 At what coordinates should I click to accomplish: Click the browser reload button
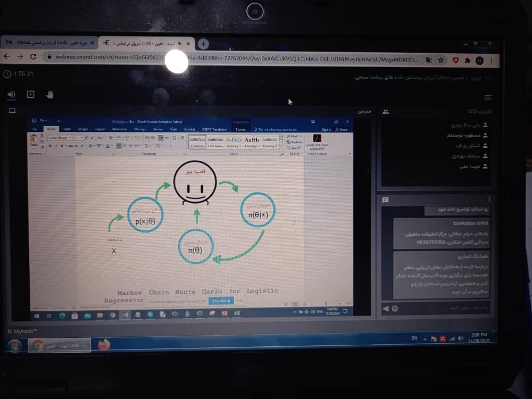(x=33, y=56)
